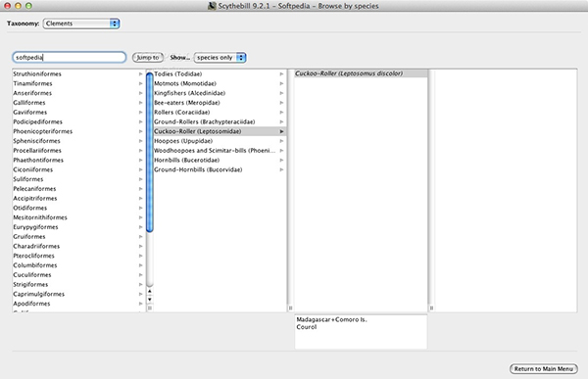This screenshot has width=588, height=379.
Task: Select Galliformes order
Action: point(78,103)
